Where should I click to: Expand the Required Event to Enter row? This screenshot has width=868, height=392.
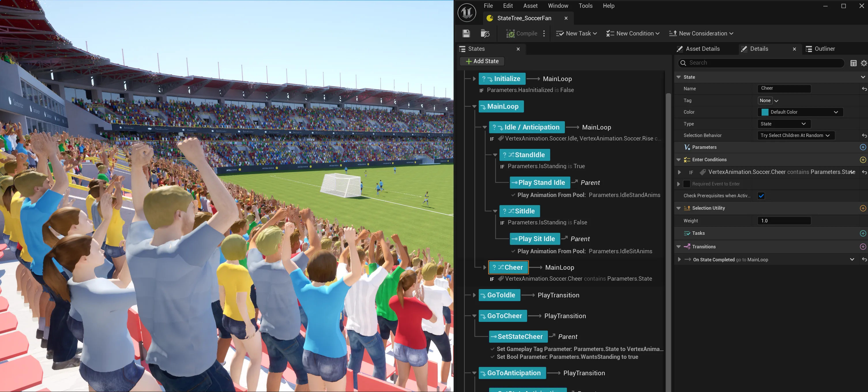tap(678, 184)
